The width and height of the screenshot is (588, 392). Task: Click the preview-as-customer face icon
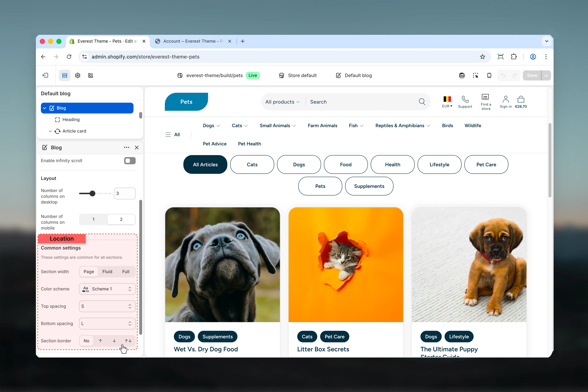(x=462, y=75)
